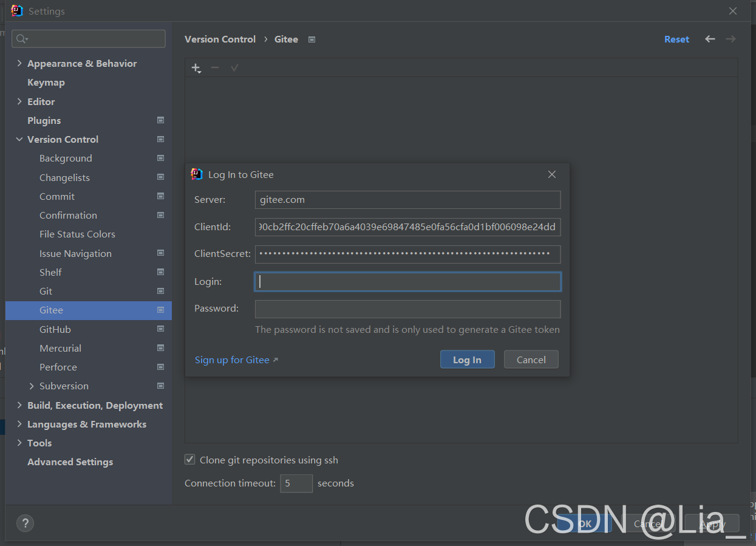
Task: Click the project icon on Background row
Action: 160,158
